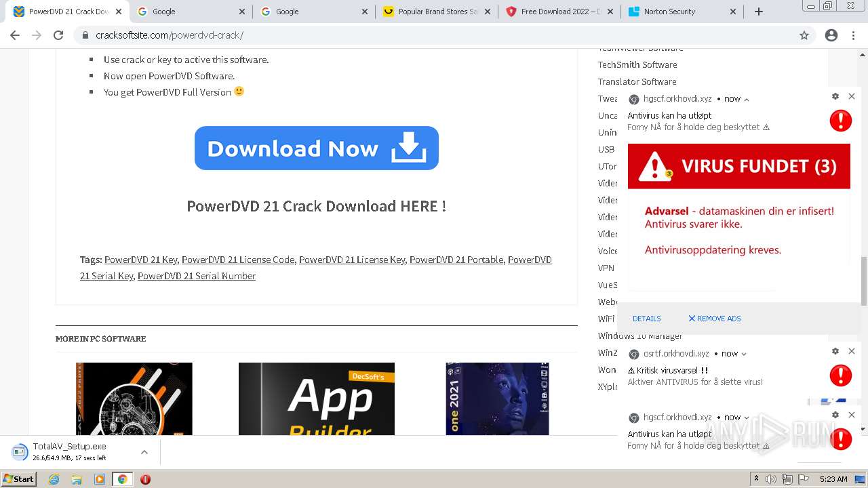Viewport: 868px width, 488px height.
Task: Click the Start button
Action: point(18,479)
